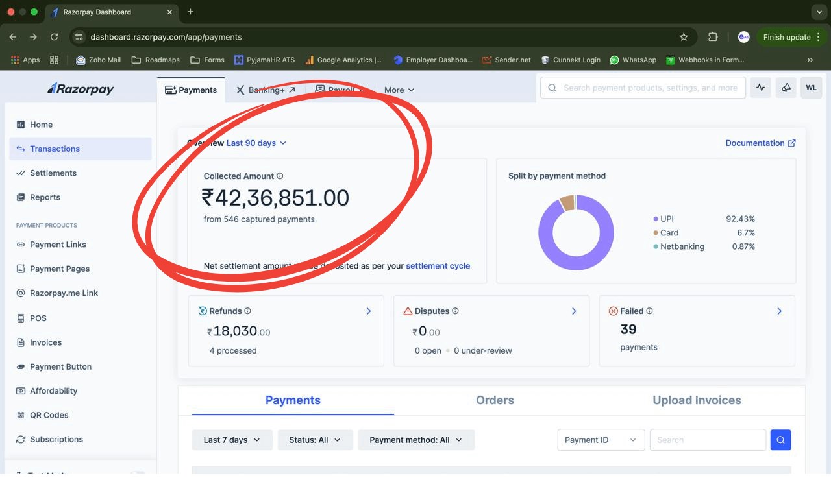Open the activity pulse icon
This screenshot has width=831, height=504.
[x=761, y=88]
